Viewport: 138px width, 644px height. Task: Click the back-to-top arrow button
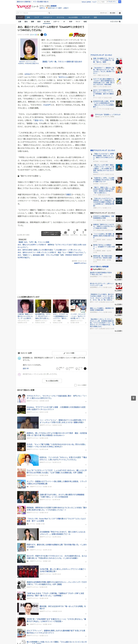click(x=133, y=398)
